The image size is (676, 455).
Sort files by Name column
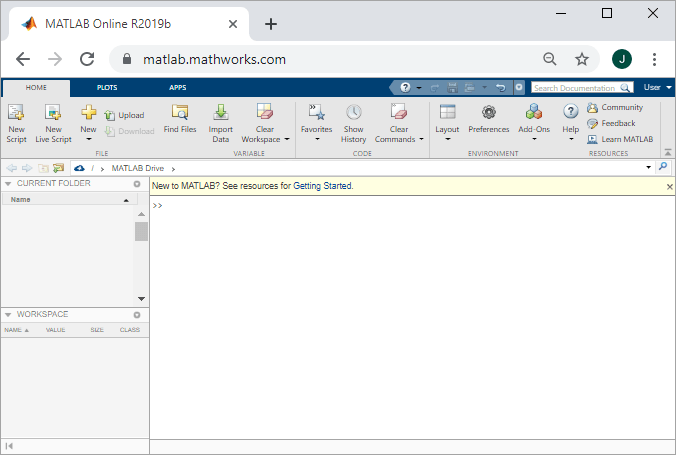click(70, 200)
